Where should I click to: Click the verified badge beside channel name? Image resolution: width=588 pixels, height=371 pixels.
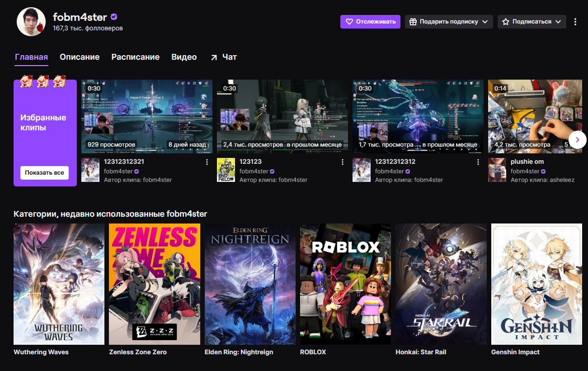pyautogui.click(x=114, y=17)
